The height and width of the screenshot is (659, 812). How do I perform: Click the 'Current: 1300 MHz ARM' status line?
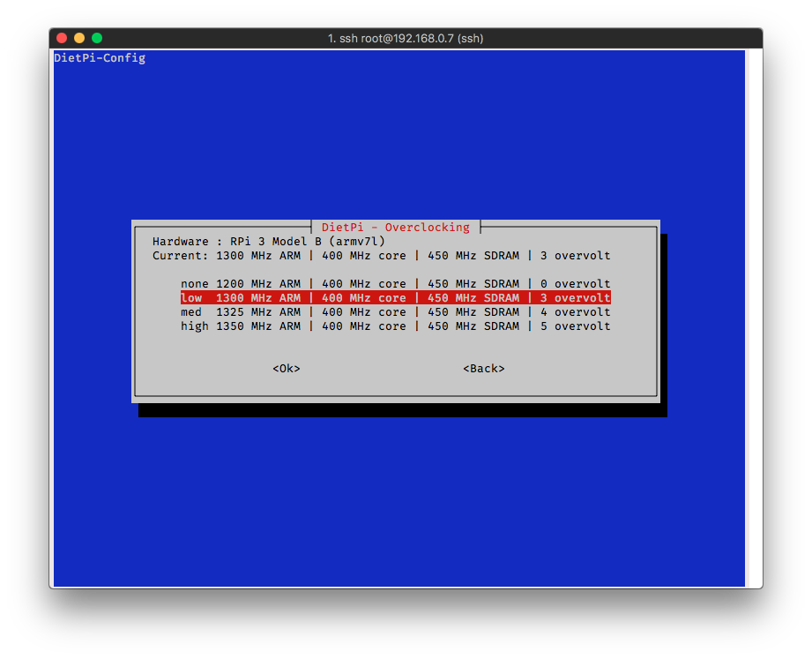point(382,256)
